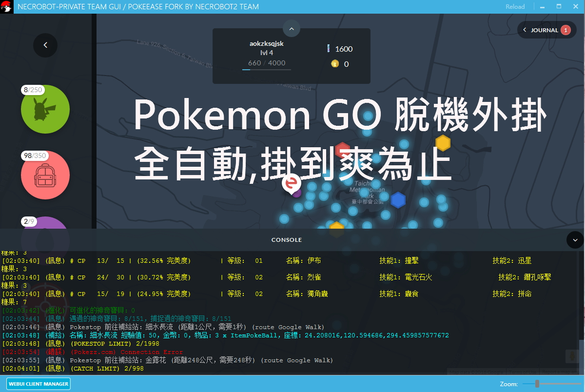Click the CP 15/19 獨角蟲 log line
Screen dimensions: 585x392
[x=267, y=294]
